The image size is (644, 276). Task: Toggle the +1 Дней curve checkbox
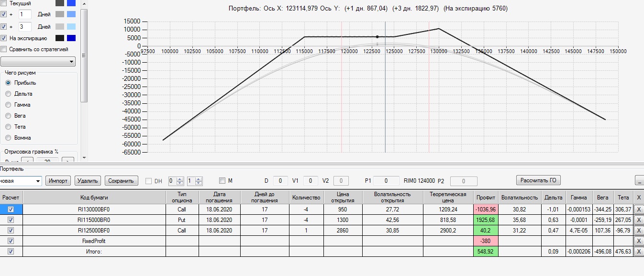(x=4, y=14)
